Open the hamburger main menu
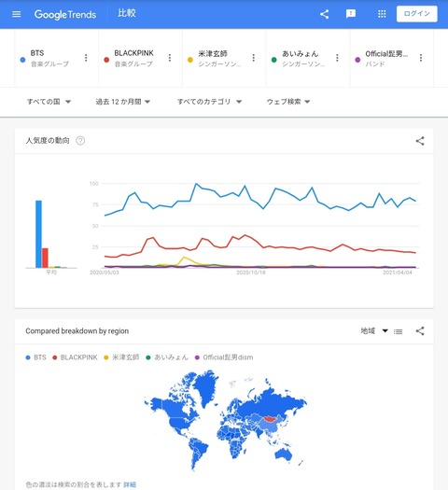 coord(16,14)
